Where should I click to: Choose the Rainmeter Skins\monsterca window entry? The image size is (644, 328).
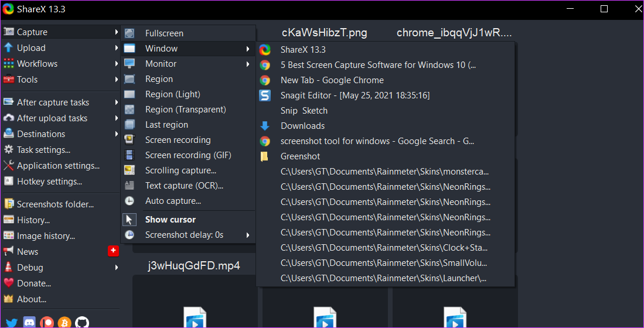pos(385,171)
